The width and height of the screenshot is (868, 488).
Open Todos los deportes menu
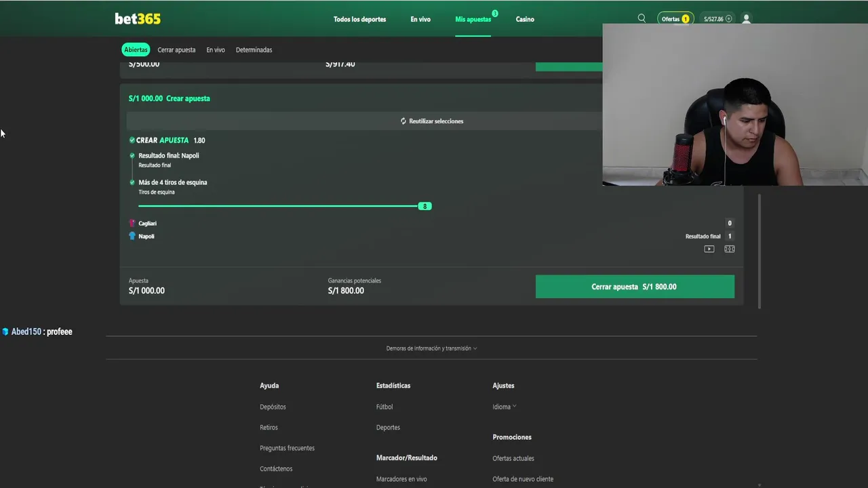tap(359, 19)
